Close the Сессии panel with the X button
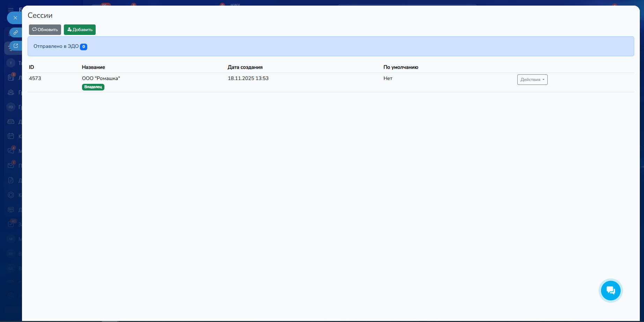The width and height of the screenshot is (644, 322). click(x=15, y=18)
